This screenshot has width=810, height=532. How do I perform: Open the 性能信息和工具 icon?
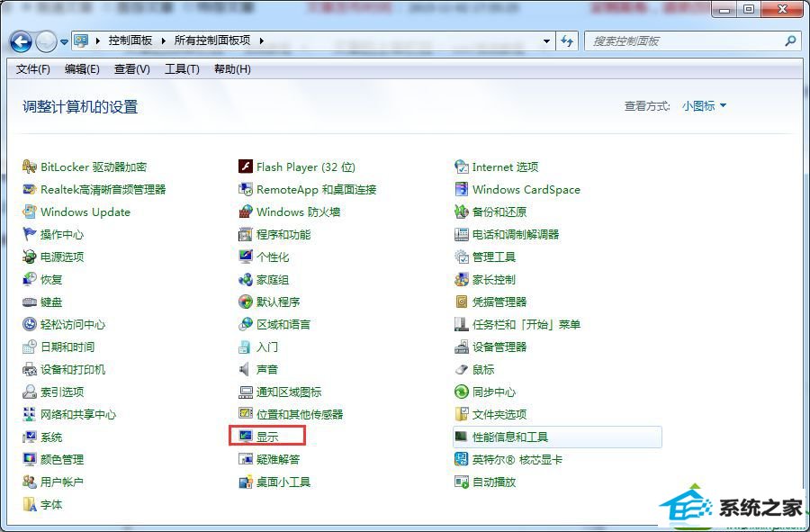click(x=462, y=437)
